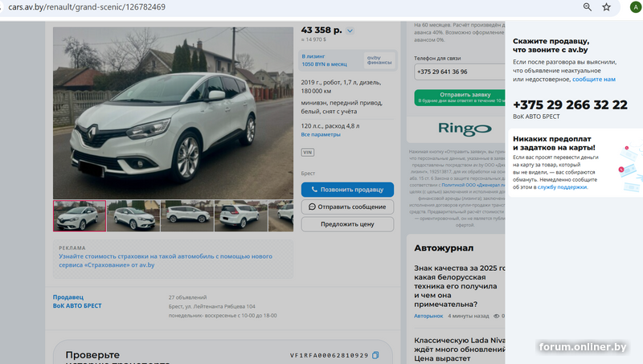Screen dimensions: 643x364
Task: Click the Автожурнал heading
Action: coord(444,248)
